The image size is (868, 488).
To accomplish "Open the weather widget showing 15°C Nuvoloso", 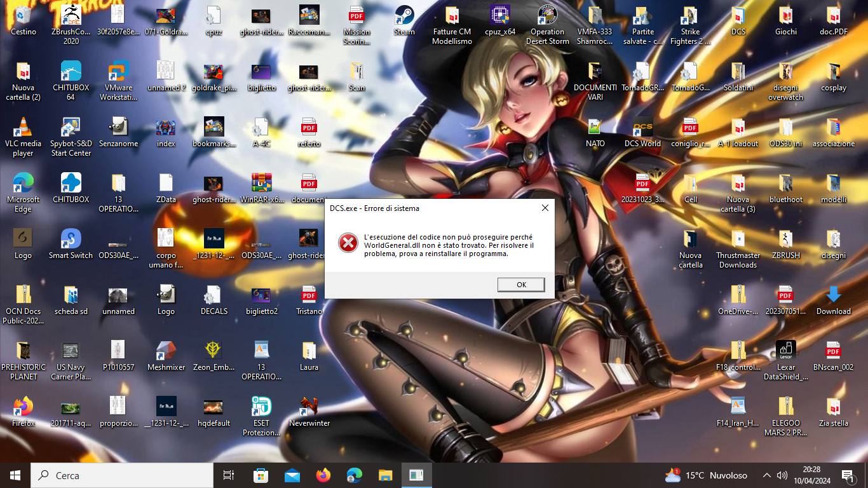I will point(706,475).
